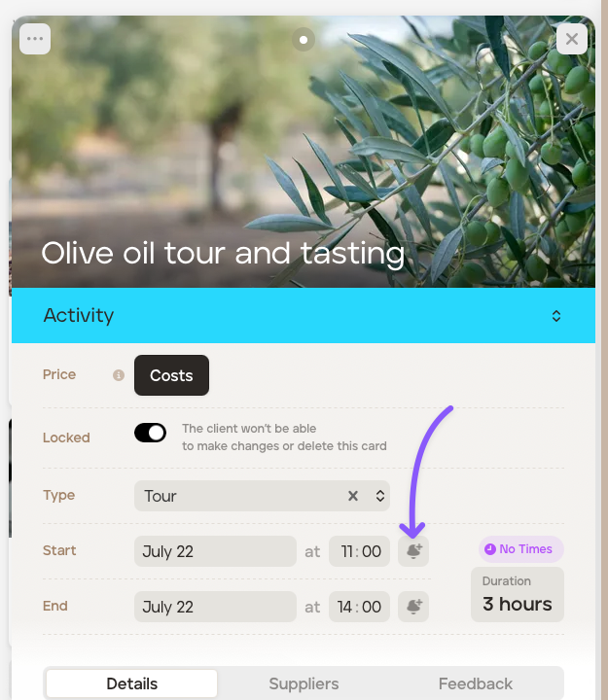
Task: Close the activity card
Action: (x=571, y=39)
